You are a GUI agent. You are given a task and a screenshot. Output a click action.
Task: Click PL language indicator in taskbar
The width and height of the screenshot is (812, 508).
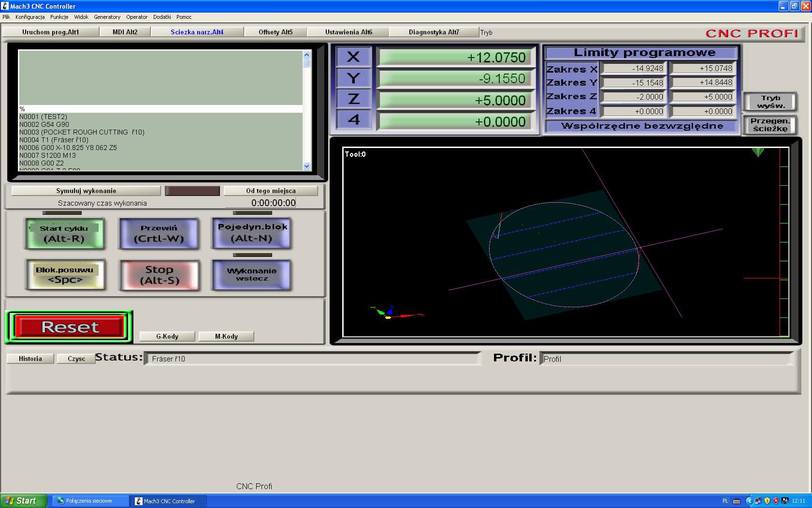click(725, 501)
